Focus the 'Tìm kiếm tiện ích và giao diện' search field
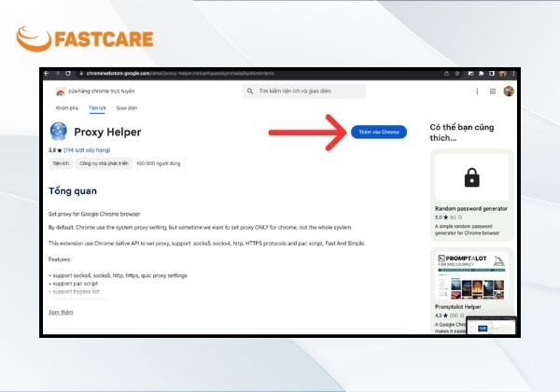This screenshot has height=392, width=560. (304, 91)
